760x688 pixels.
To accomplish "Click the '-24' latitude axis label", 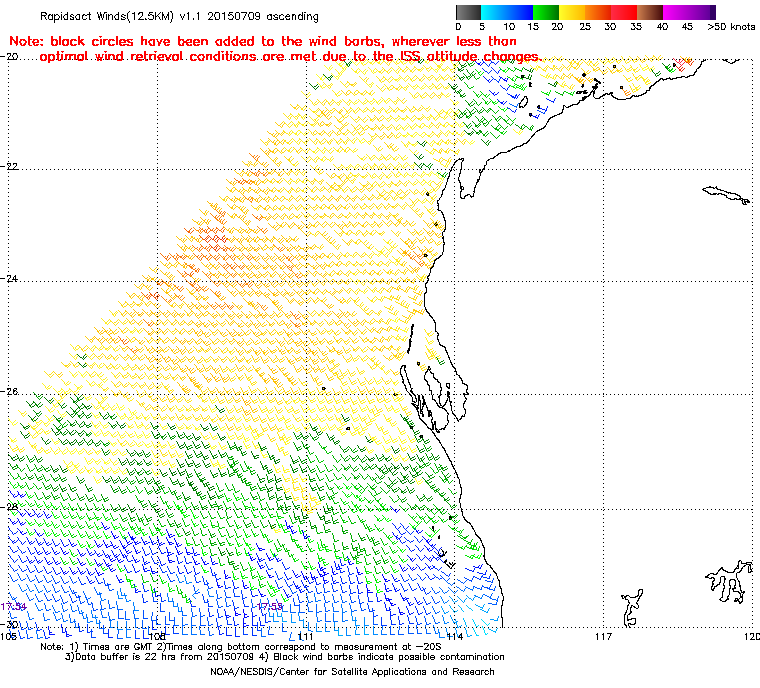I will pos(10,279).
